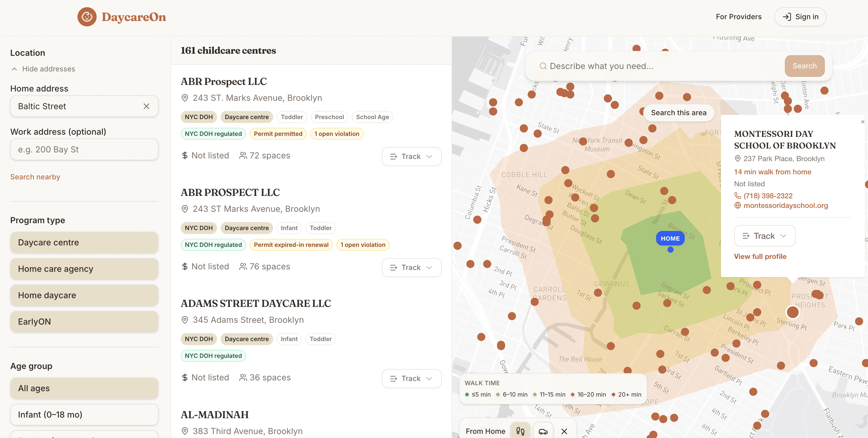Select All ages age group
This screenshot has height=438, width=868.
84,388
